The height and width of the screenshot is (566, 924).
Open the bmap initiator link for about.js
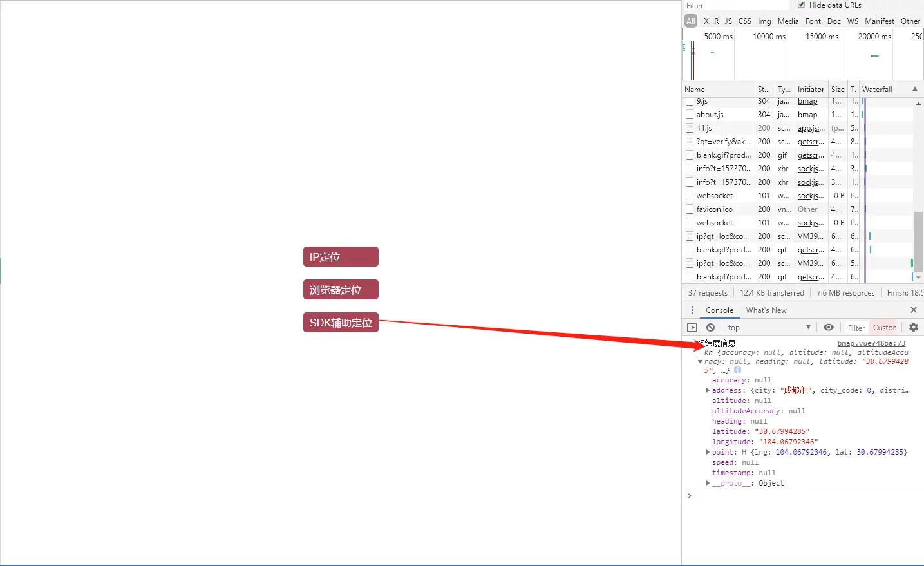point(807,115)
